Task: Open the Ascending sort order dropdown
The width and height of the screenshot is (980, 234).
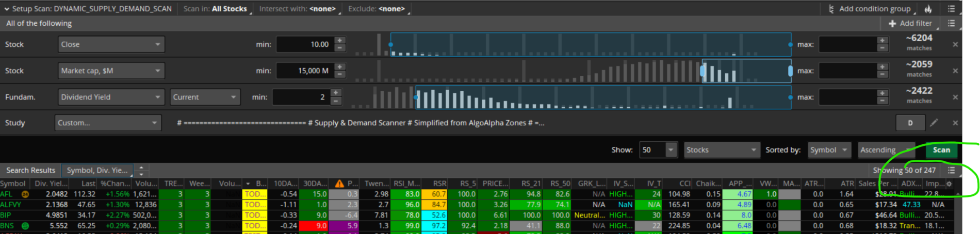Action: [886, 150]
